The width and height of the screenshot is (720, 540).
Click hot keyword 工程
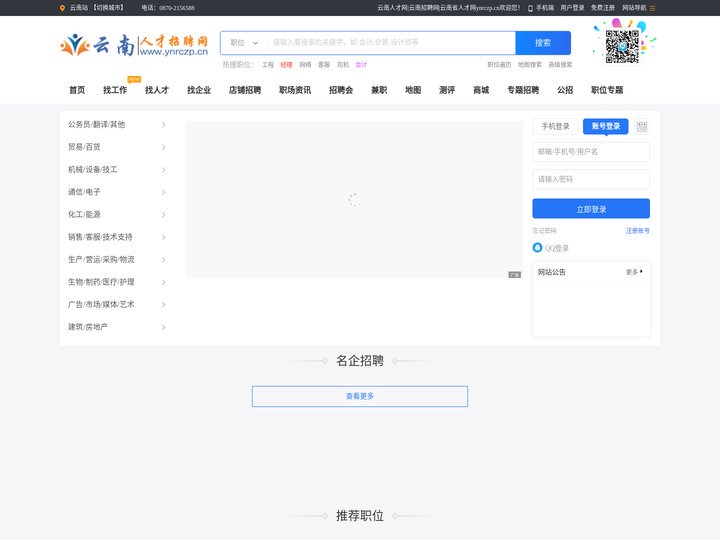click(268, 65)
